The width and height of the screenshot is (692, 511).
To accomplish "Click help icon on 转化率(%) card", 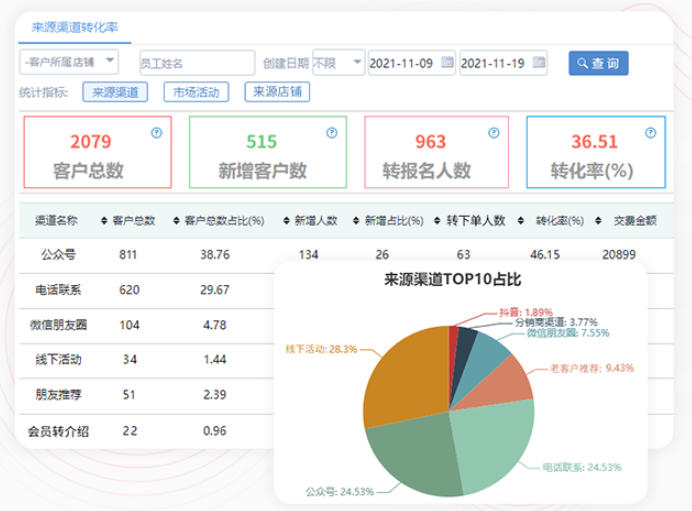I will [651, 132].
